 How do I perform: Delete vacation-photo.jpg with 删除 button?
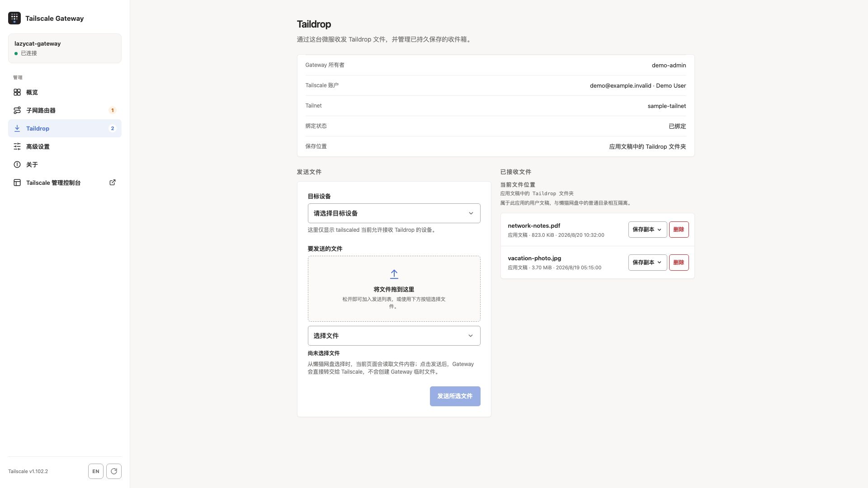[679, 263]
